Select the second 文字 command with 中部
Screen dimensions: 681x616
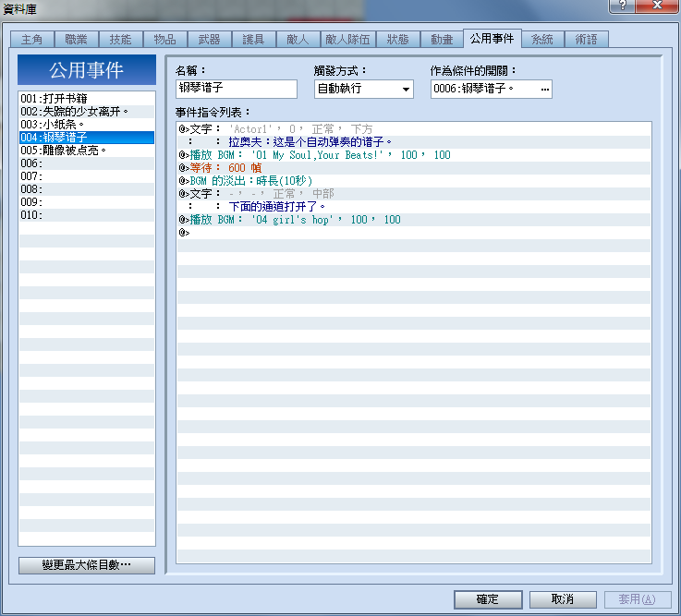click(414, 194)
